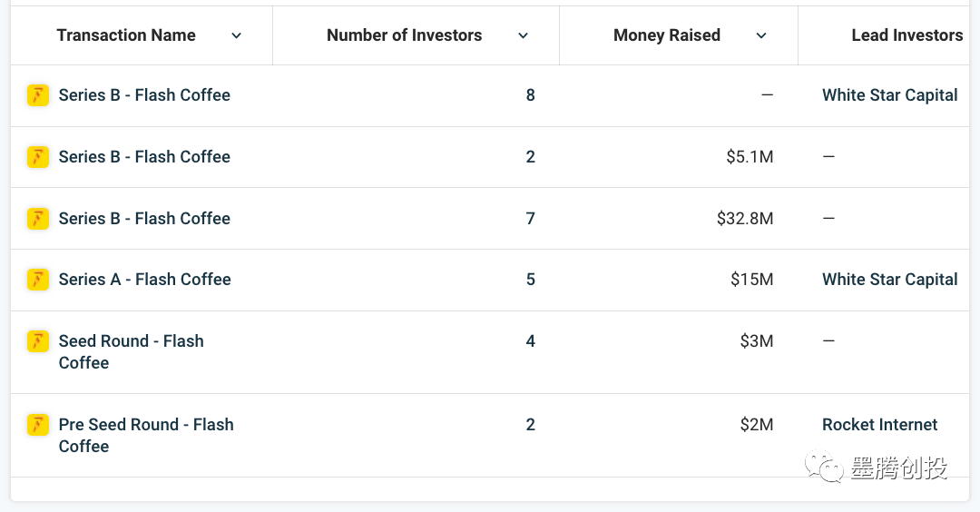This screenshot has height=512, width=980.
Task: Click the Lead Investors column header
Action: 906,35
